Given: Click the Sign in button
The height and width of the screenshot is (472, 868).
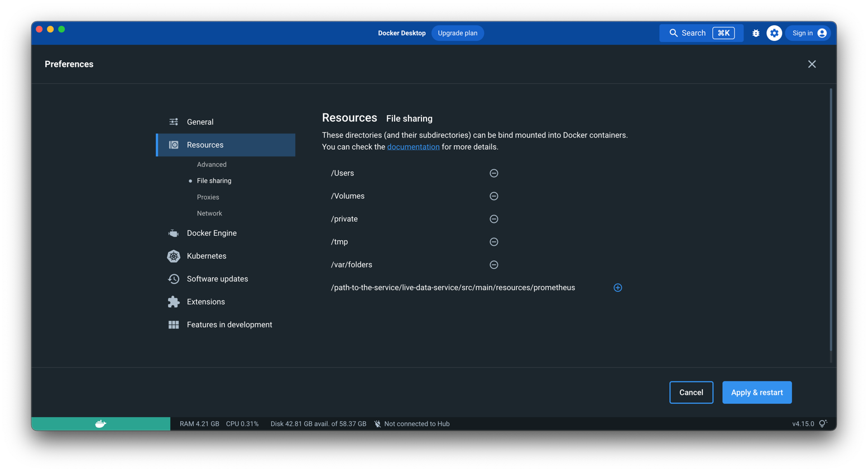Looking at the screenshot, I should [x=809, y=33].
